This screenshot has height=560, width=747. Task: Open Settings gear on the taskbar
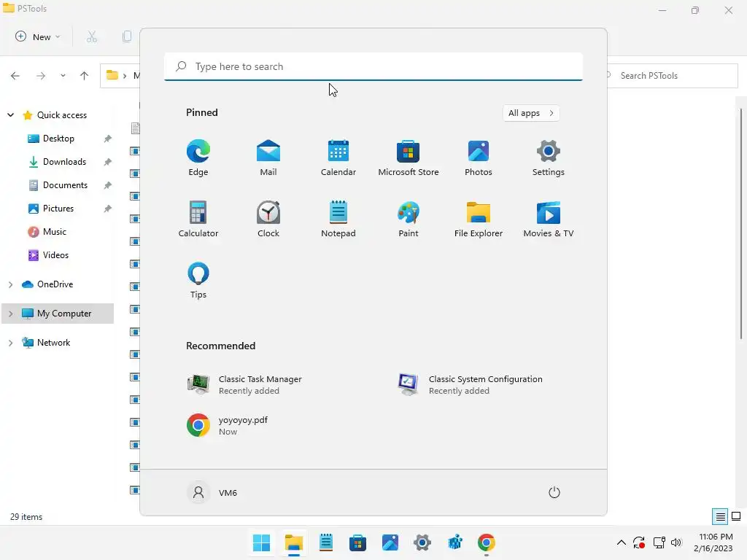pos(422,542)
